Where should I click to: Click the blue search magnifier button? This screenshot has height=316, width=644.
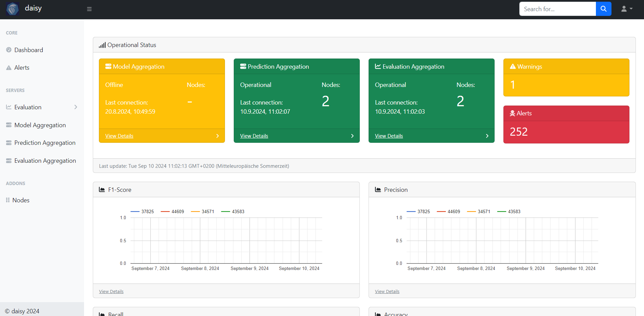(603, 9)
